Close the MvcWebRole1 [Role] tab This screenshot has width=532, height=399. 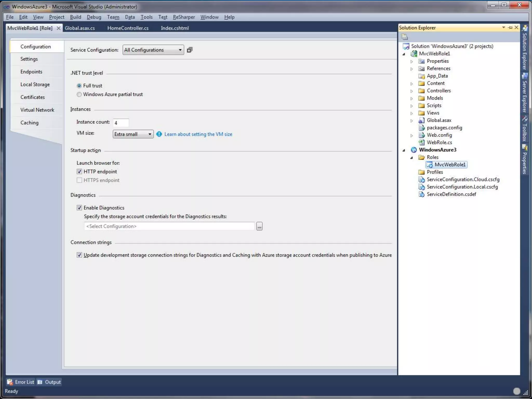pos(59,28)
